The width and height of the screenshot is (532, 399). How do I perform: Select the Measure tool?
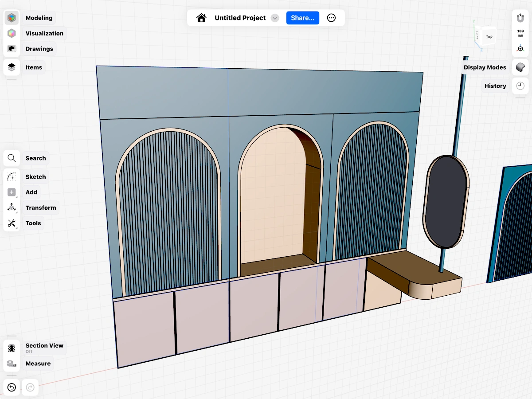[x=12, y=364]
